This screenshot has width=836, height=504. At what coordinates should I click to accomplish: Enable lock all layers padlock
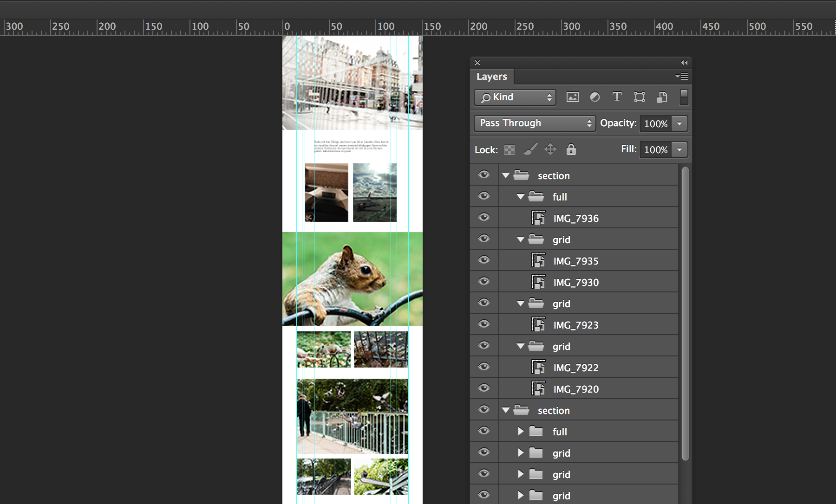[x=571, y=149]
